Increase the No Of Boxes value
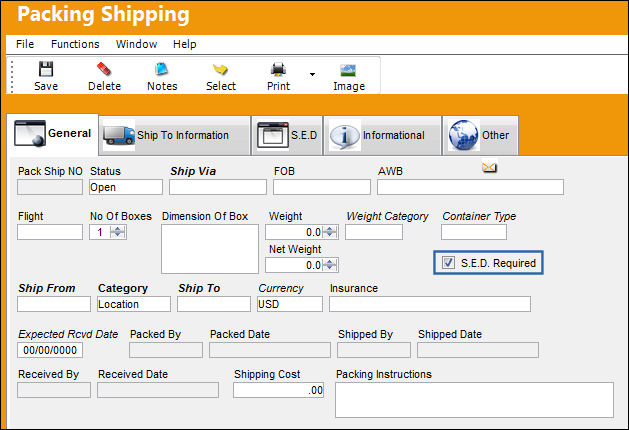Viewport: 629px width, 430px height. pyautogui.click(x=118, y=229)
